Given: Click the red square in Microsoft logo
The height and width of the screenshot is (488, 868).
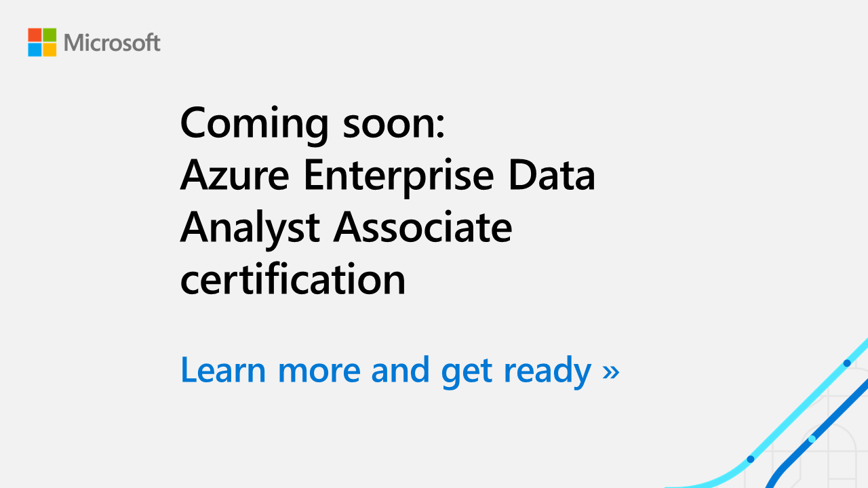Looking at the screenshot, I should tap(35, 35).
